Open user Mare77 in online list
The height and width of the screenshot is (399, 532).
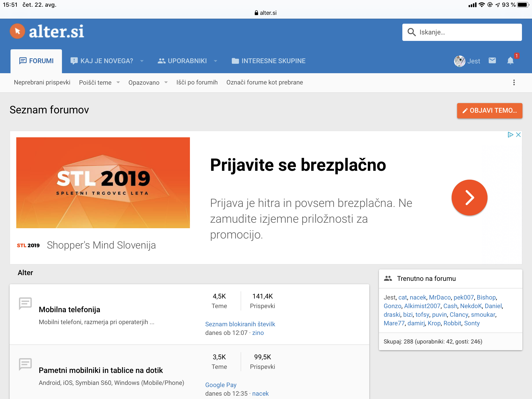(x=394, y=323)
